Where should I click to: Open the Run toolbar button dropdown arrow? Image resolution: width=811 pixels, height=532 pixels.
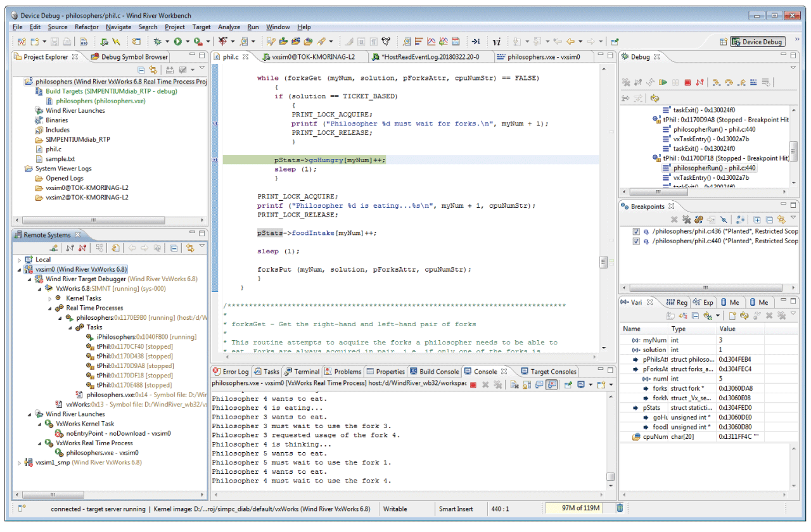[188, 42]
